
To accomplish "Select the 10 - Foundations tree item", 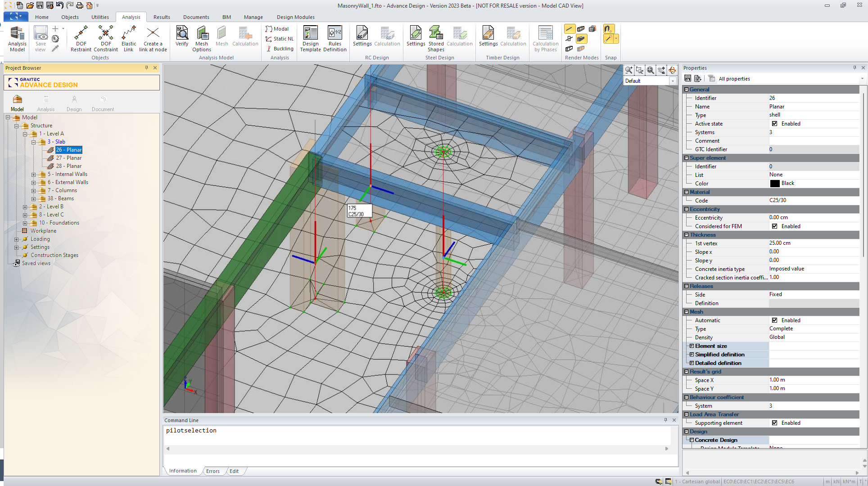I will pos(59,223).
